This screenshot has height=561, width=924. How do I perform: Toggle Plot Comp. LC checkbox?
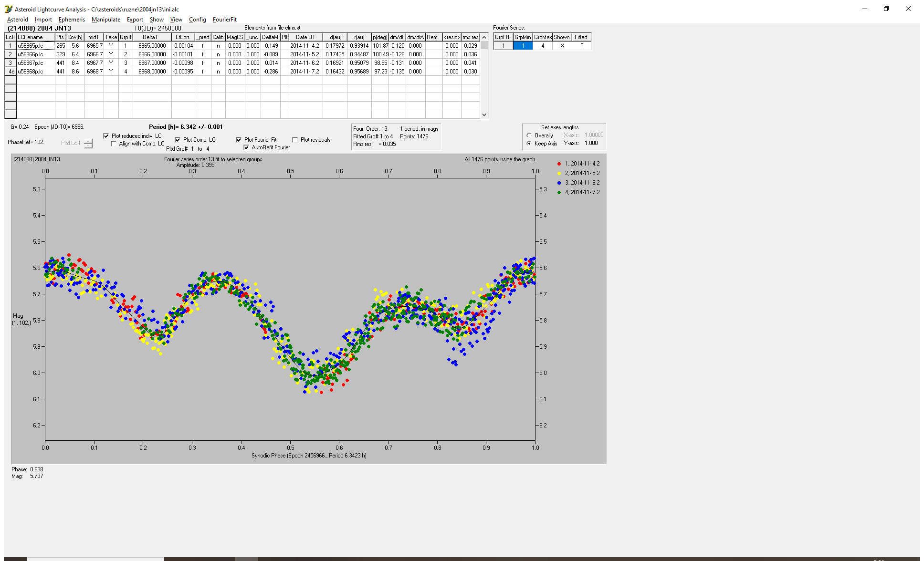tap(178, 140)
